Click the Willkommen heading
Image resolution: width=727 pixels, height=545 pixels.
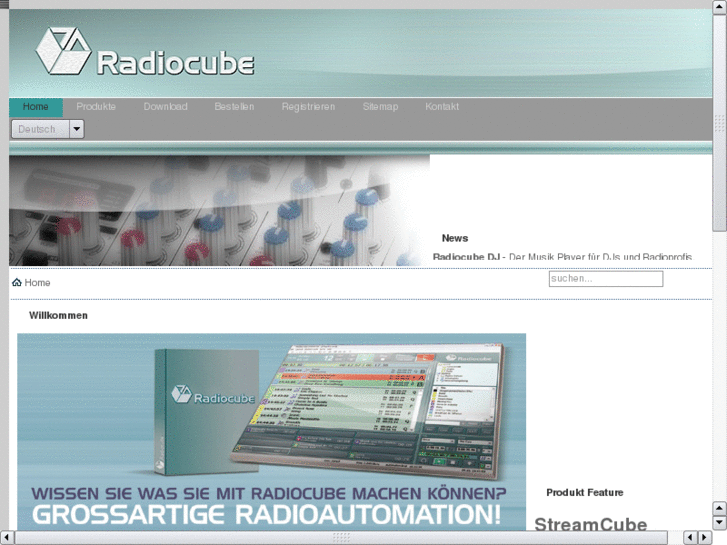pos(58,315)
